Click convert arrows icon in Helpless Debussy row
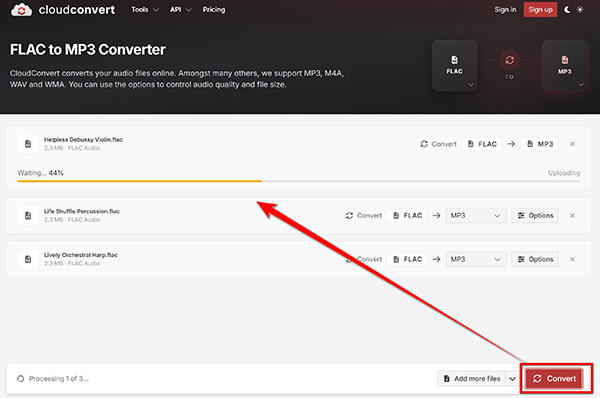 [424, 144]
